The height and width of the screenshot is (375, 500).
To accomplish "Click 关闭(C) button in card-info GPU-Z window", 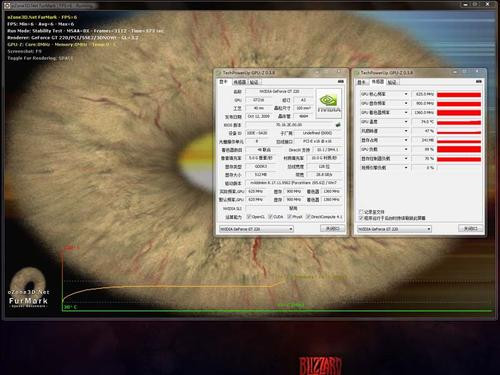I will point(332,228).
